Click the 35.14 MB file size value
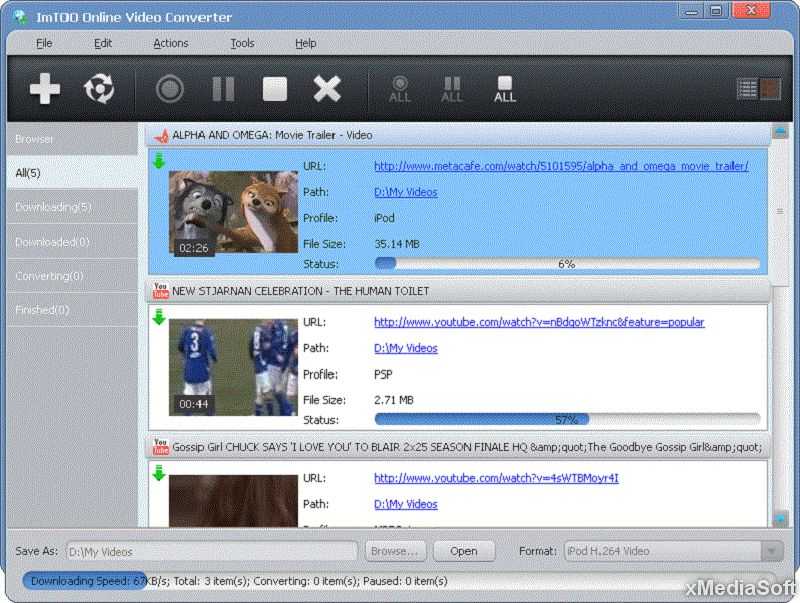 coord(396,244)
